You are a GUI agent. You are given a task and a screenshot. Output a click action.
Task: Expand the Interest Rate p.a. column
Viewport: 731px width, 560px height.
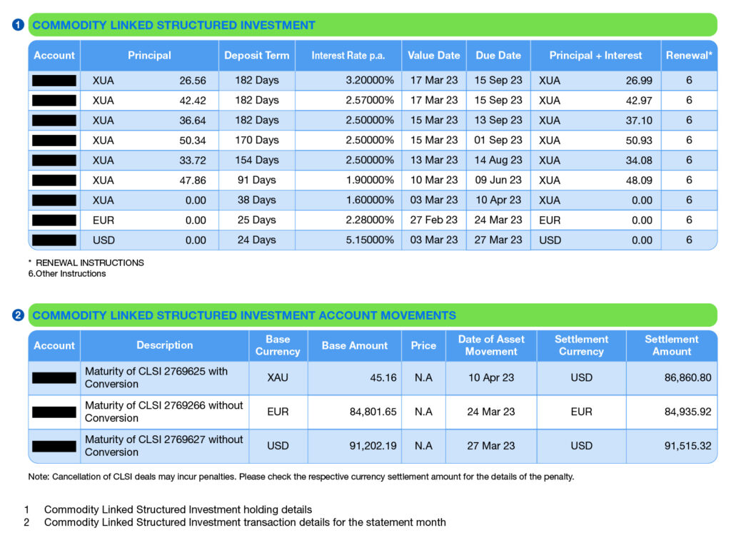click(348, 55)
